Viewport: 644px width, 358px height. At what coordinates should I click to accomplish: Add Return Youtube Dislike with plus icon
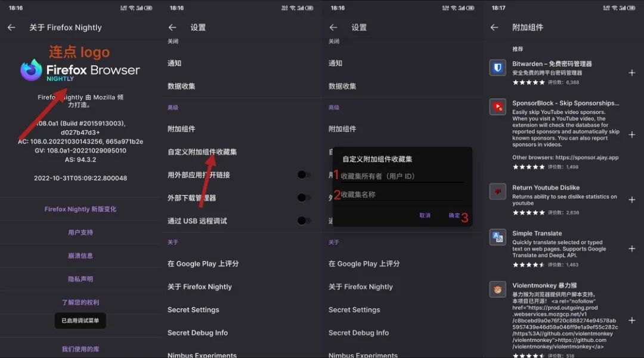(x=631, y=200)
